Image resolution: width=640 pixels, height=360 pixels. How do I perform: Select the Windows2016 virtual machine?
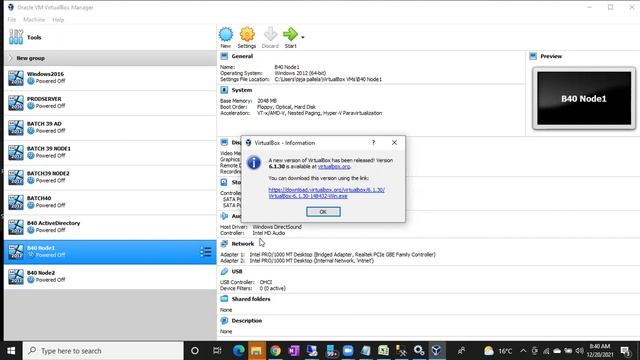(110, 78)
